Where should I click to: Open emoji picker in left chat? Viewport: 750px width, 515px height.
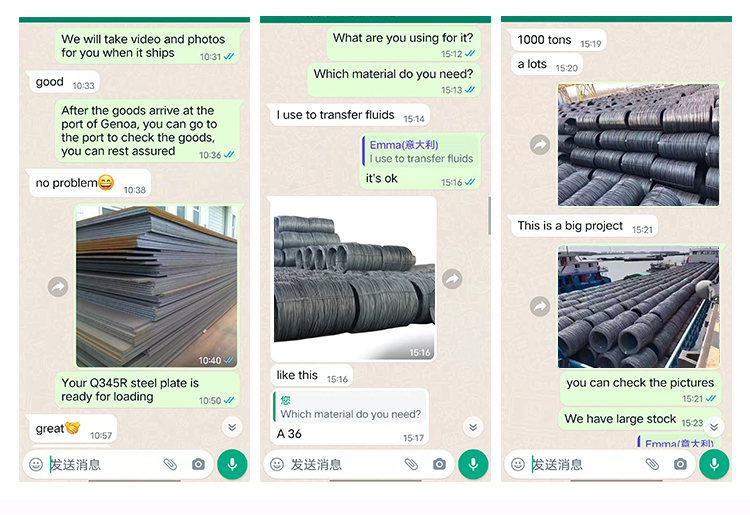click(36, 464)
